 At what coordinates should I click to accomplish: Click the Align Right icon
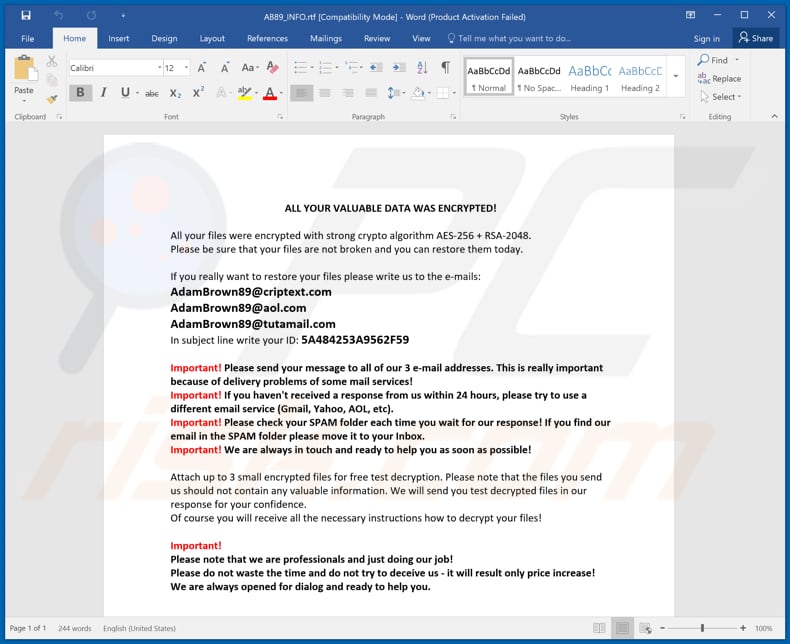(348, 93)
